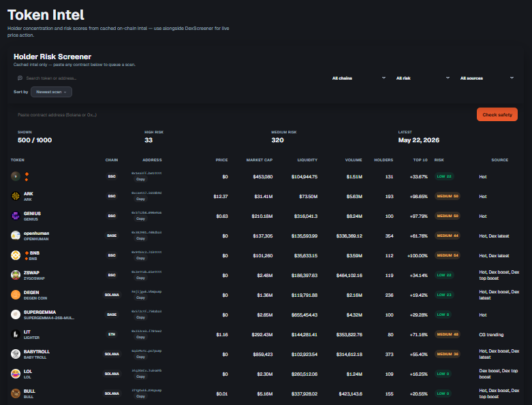The height and width of the screenshot is (405, 532).
Task: Click the LIT Lighter token logo
Action: coord(16,334)
